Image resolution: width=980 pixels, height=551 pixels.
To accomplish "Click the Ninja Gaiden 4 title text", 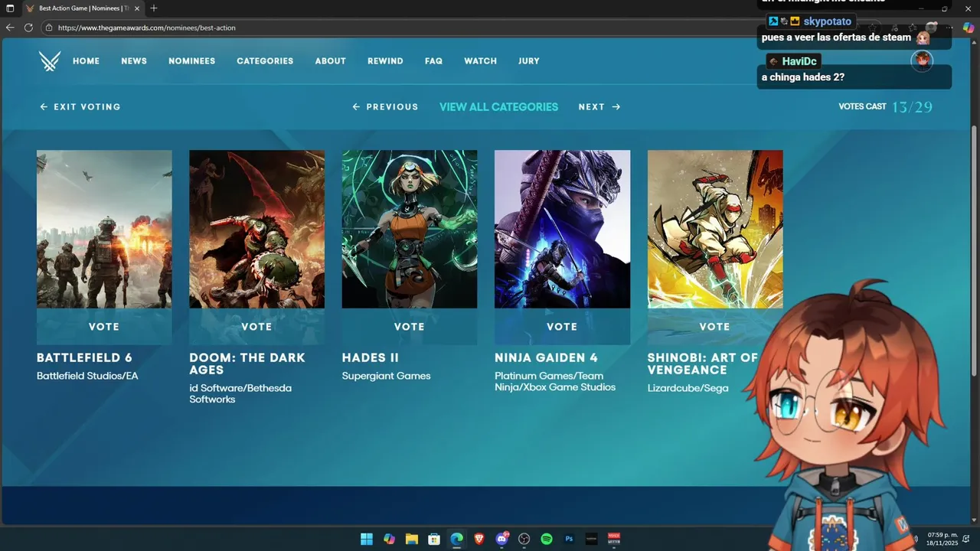I will pyautogui.click(x=546, y=357).
